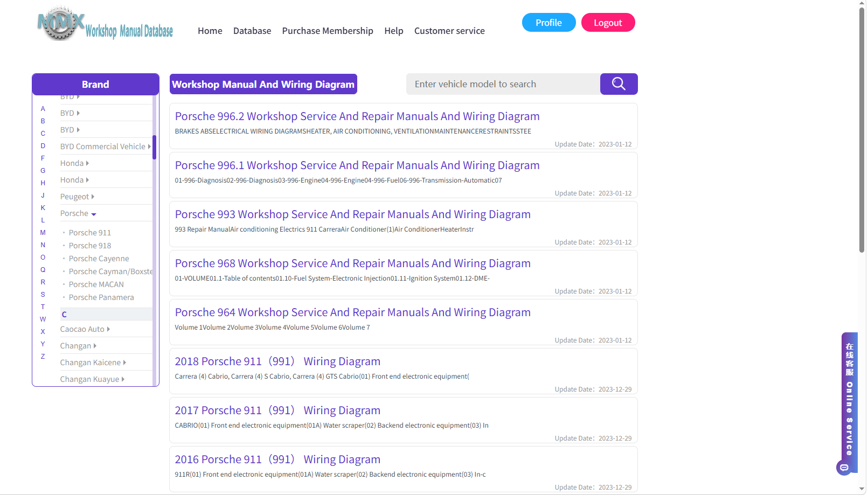Click the magnifying glass search button
Image resolution: width=868 pixels, height=495 pixels.
click(x=619, y=84)
